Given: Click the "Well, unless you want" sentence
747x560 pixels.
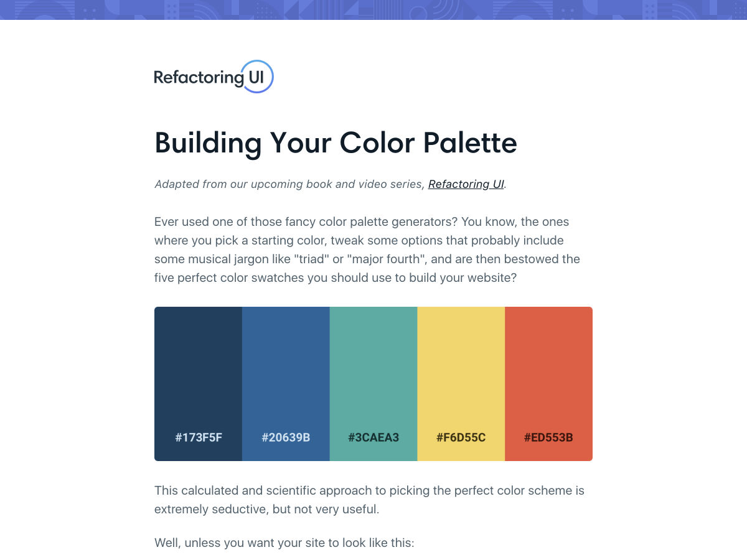Looking at the screenshot, I should 284,543.
